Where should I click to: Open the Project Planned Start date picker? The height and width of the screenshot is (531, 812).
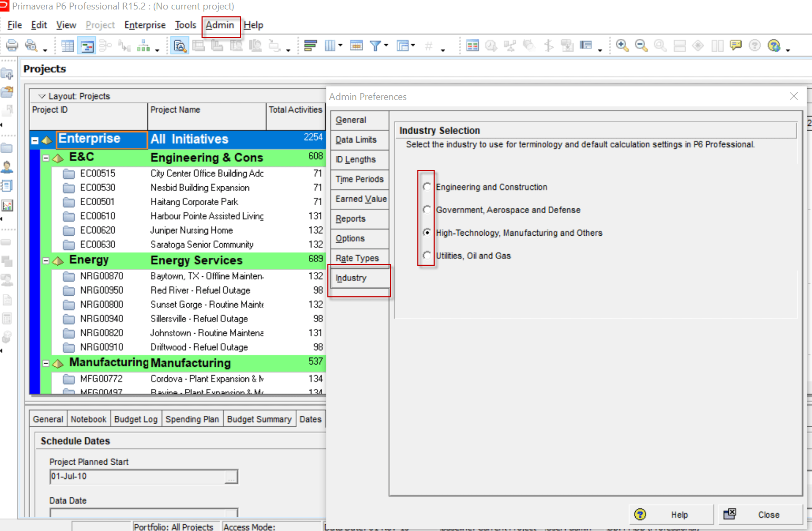click(x=231, y=477)
